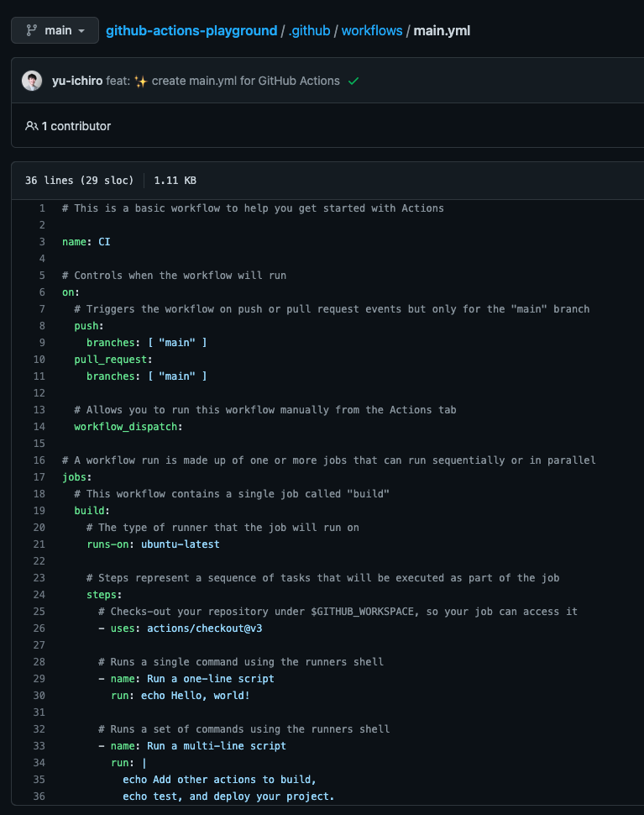The image size is (644, 815).
Task: Expand the branch switcher to change branches
Action: 55,30
